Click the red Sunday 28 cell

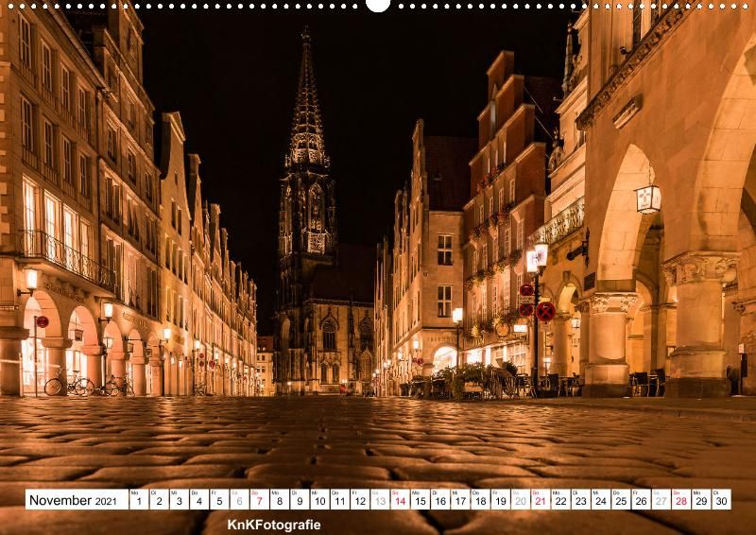click(681, 499)
